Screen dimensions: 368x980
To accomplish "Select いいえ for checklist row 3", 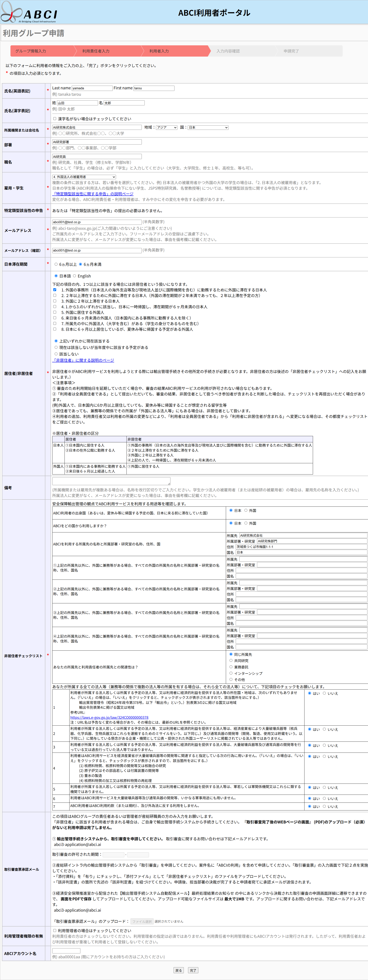I will (x=324, y=745).
